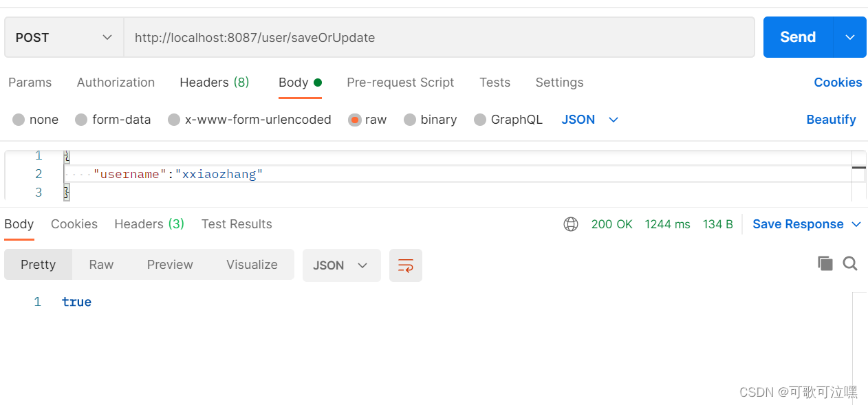Switch to the Authorization tab

tap(116, 83)
